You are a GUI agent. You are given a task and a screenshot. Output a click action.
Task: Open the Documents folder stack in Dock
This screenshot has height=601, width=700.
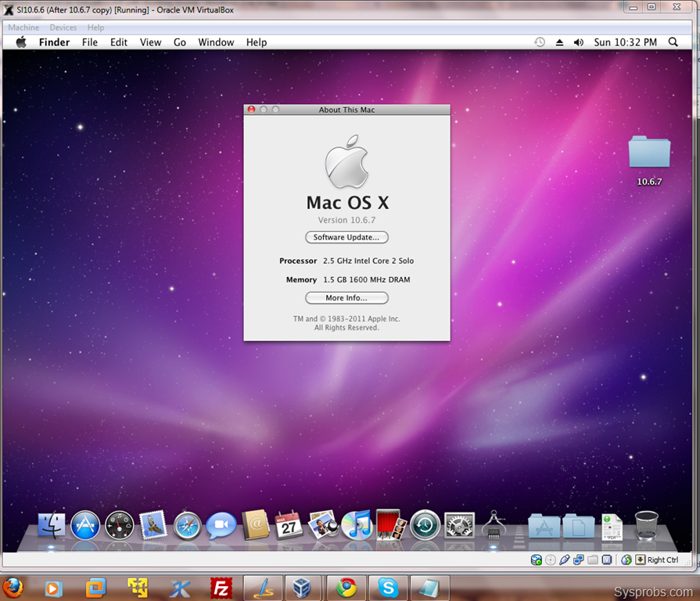579,526
